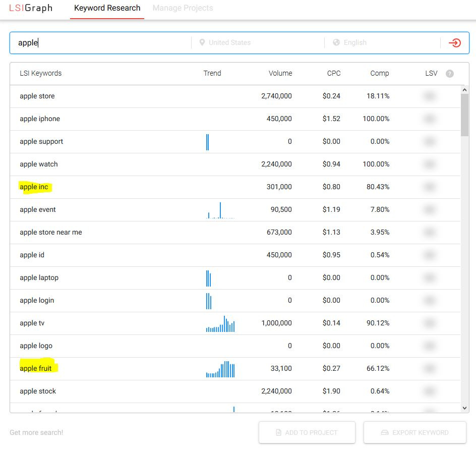Select the apple watch keyword
Screen dimensions: 476x451
tap(38, 164)
